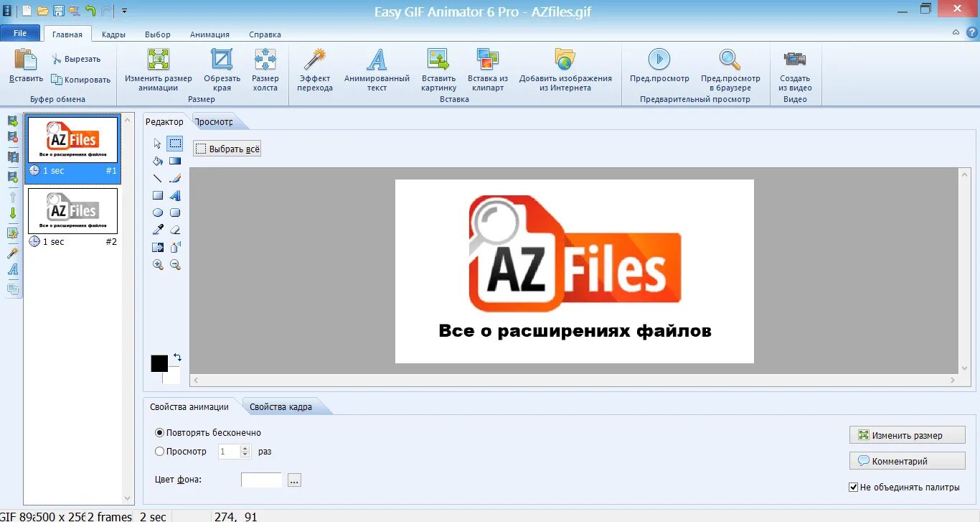Open Изменить размер анимации ribbon tool
980x522 pixels.
click(x=158, y=70)
